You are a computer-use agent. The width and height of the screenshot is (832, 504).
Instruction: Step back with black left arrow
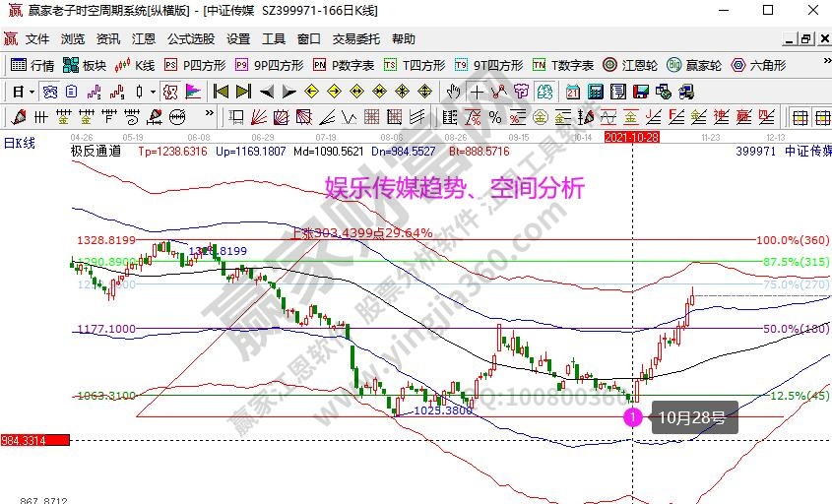pos(266,93)
